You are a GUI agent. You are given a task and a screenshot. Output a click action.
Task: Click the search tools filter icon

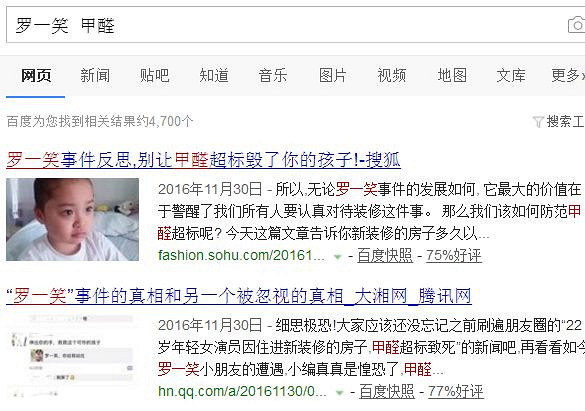pos(538,122)
